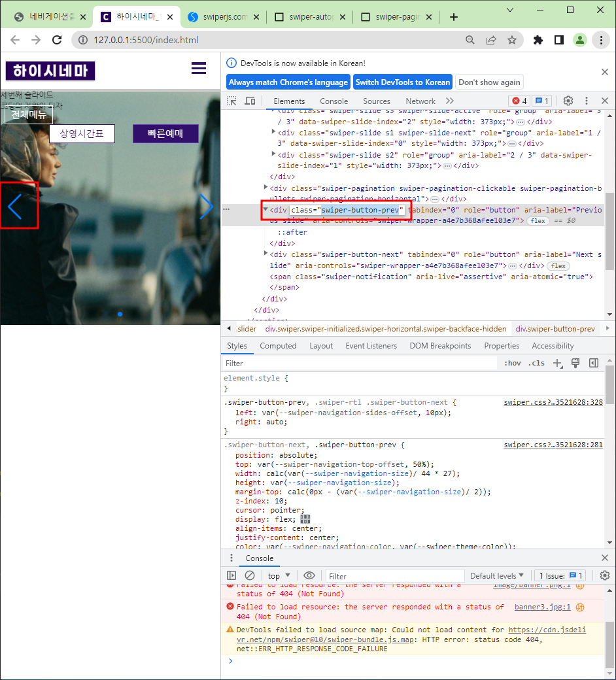The height and width of the screenshot is (680, 616).
Task: Toggle the device toolbar icon
Action: pos(250,101)
